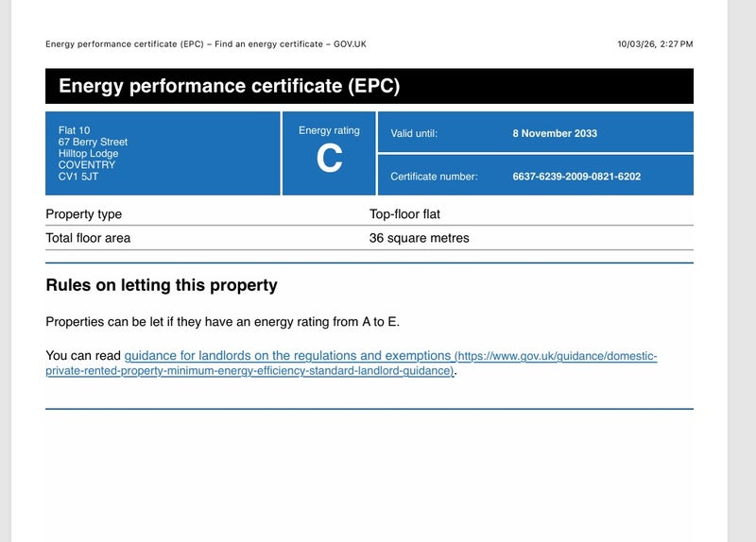The width and height of the screenshot is (756, 542).
Task: Click the 'Valid until:' label
Action: point(414,133)
